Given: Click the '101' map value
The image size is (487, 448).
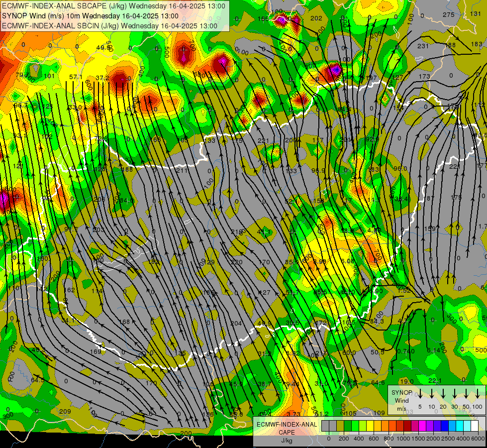Looking at the screenshot, I should click(49, 76).
